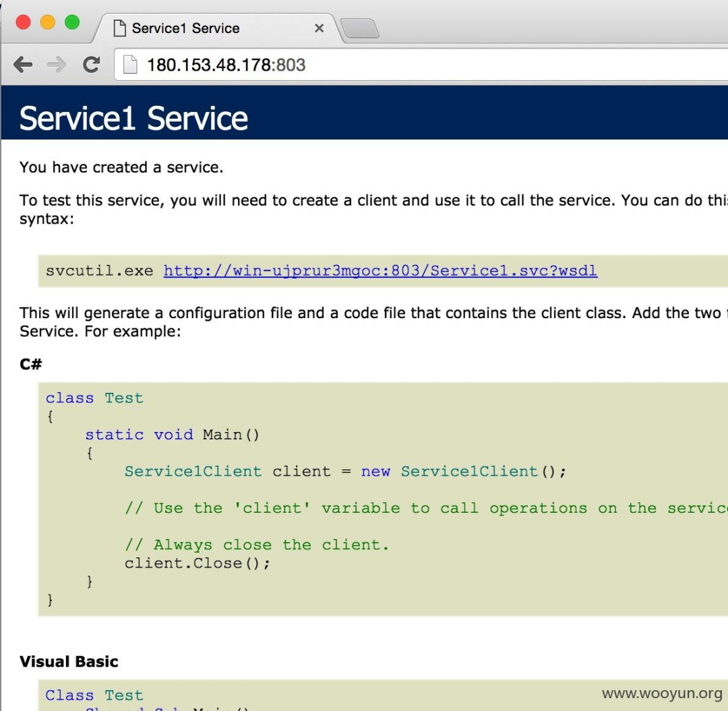The width and height of the screenshot is (728, 711).
Task: Click the 'client.Close();' code line
Action: [197, 563]
